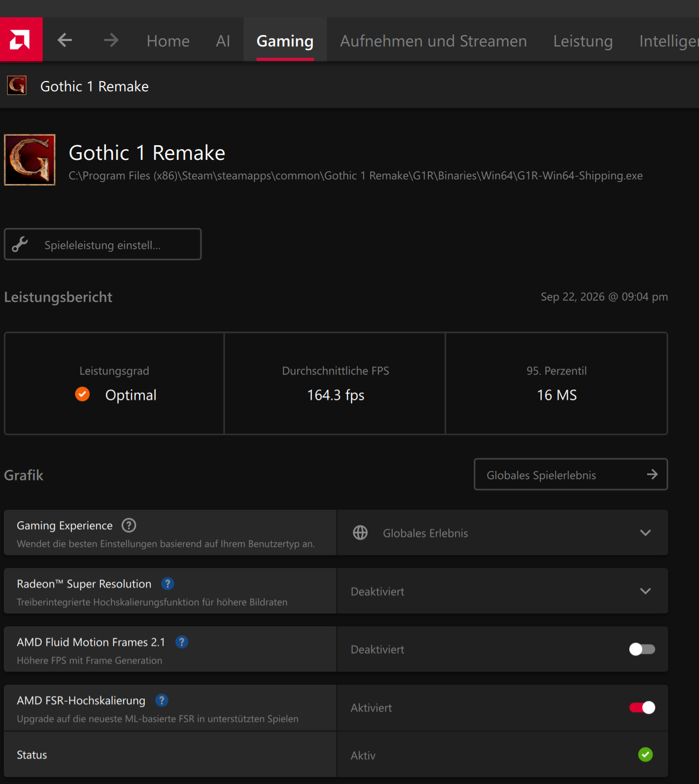Open AMD Fluid Motion Frames help icon
Image resolution: width=699 pixels, height=784 pixels.
182,642
